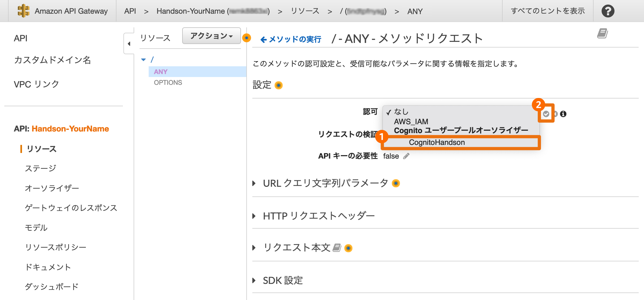Click the Amazon API Gateway logo icon

point(23,11)
